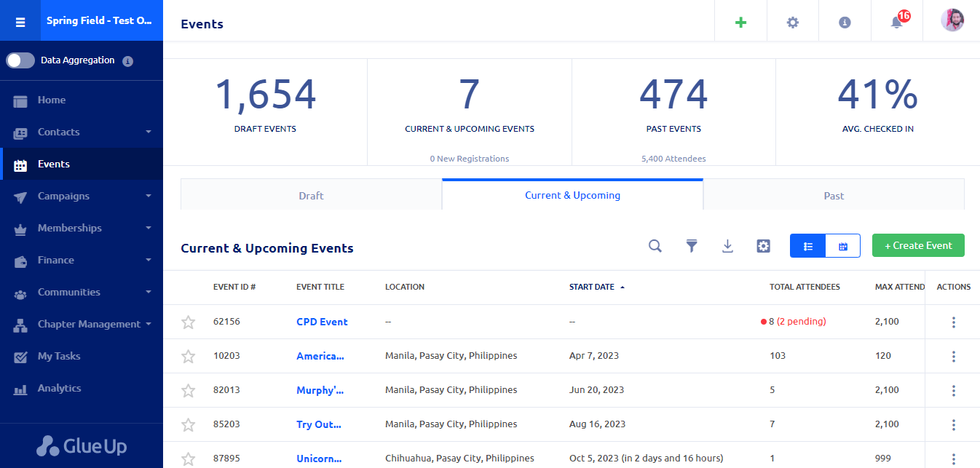Screen dimensions: 980x468
Task: Open the CPD Event link
Action: click(x=322, y=322)
